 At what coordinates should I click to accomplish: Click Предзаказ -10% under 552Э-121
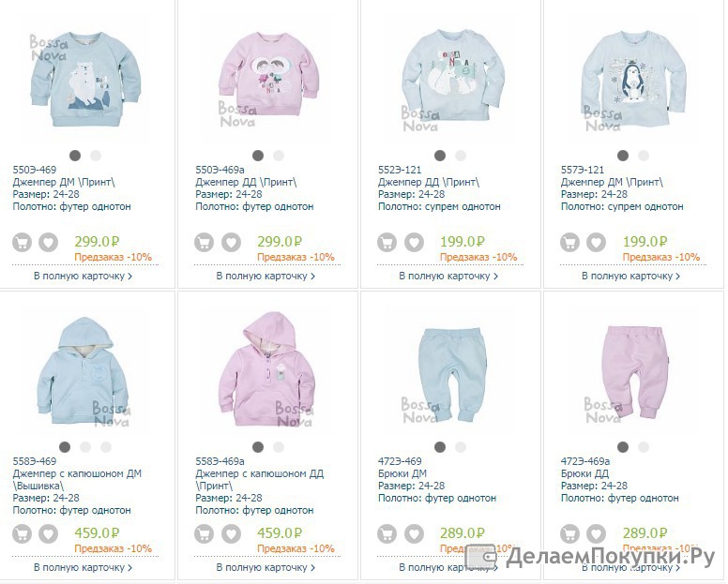[x=478, y=257]
